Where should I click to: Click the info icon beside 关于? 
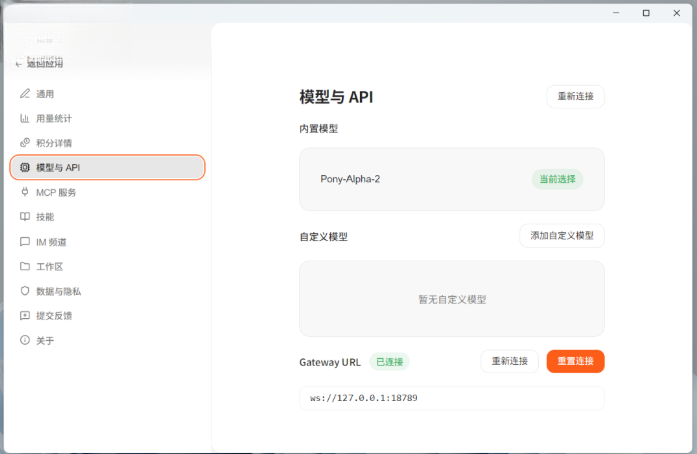pyautogui.click(x=25, y=340)
